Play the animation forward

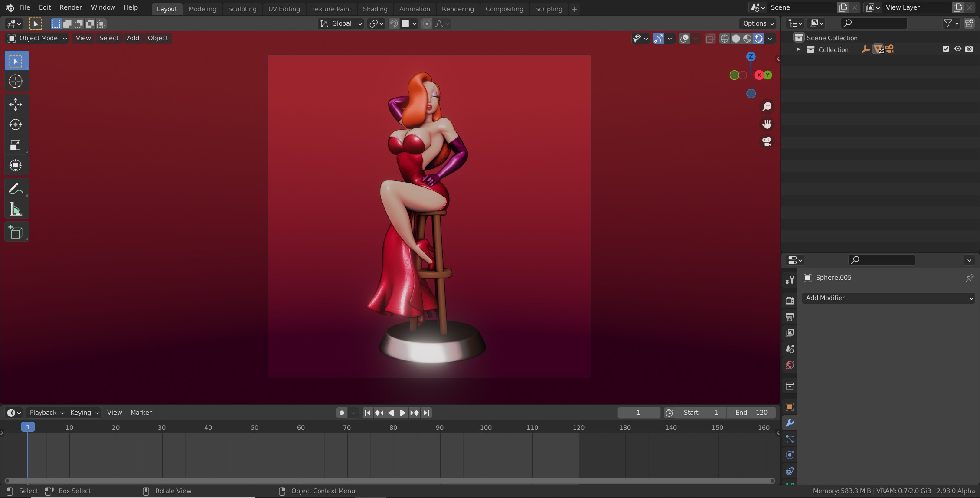click(402, 413)
